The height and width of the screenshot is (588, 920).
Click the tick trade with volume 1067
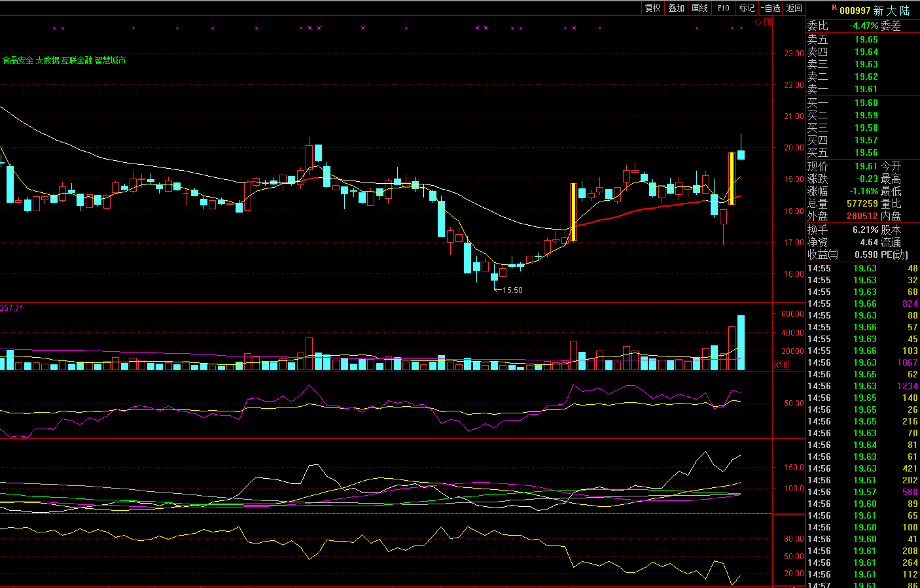point(862,362)
